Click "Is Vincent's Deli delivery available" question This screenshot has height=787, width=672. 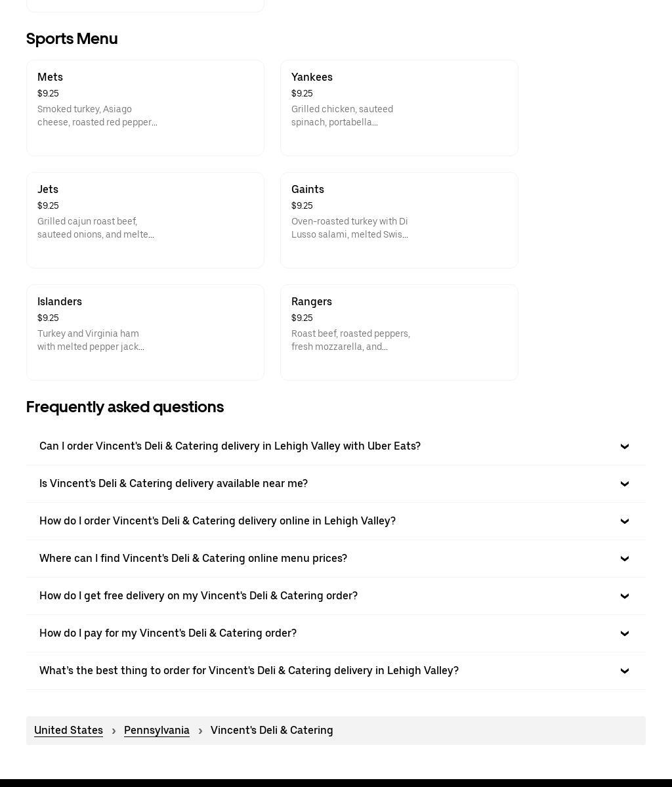click(173, 483)
